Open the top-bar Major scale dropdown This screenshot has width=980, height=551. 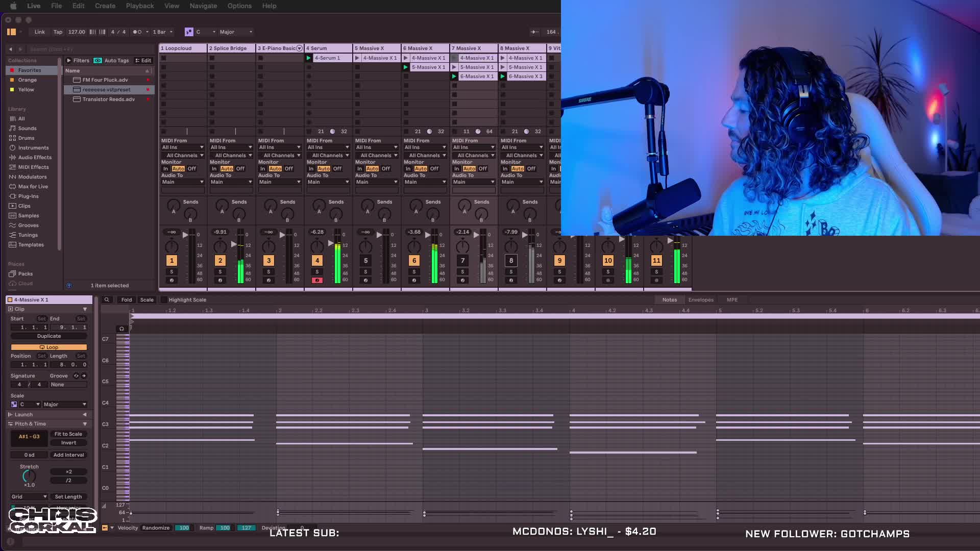236,32
